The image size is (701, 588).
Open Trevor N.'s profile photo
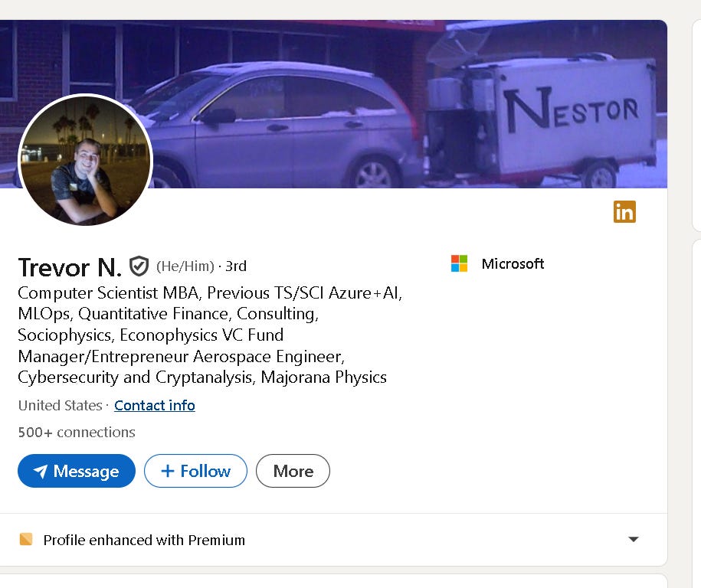[85, 160]
